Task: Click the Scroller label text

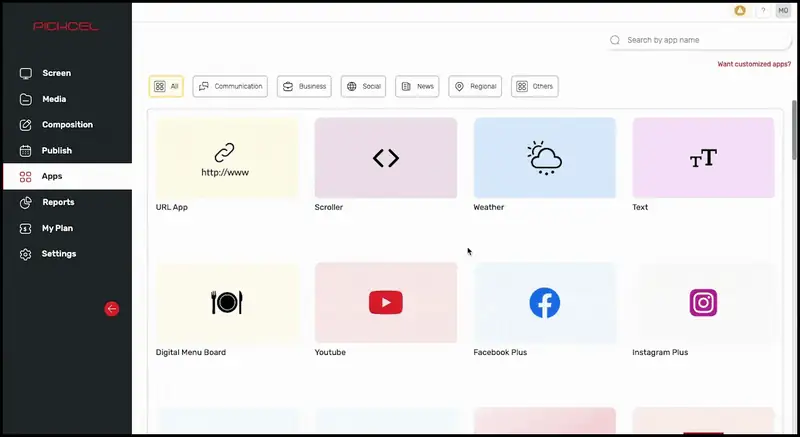Action: coord(329,207)
